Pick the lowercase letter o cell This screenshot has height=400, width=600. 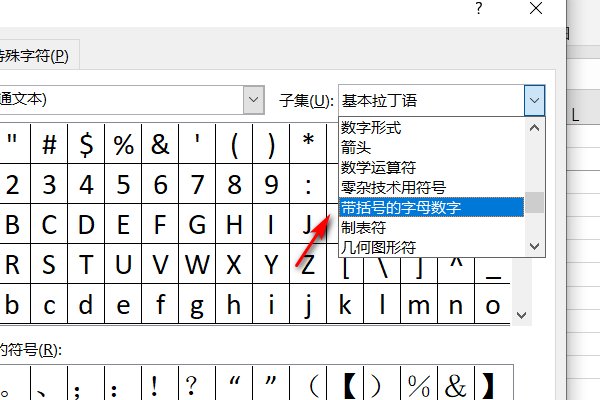pyautogui.click(x=493, y=304)
